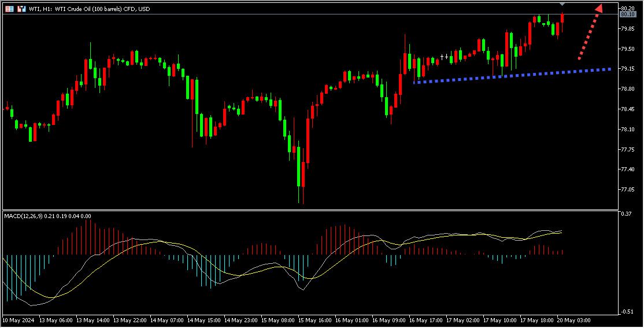Screen dimensions: 644x328
Task: Click the 0.37 MACD scale value
Action: click(x=625, y=214)
